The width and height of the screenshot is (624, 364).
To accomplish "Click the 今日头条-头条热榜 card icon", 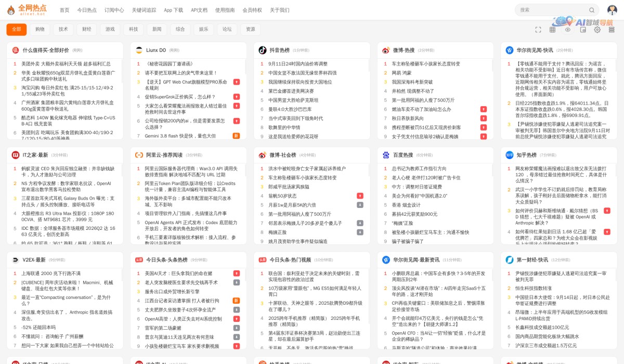I will pyautogui.click(x=139, y=259).
